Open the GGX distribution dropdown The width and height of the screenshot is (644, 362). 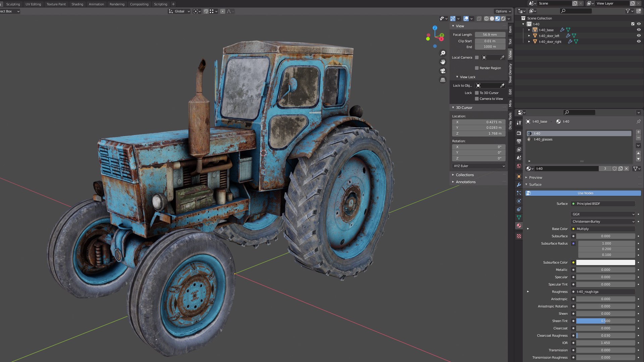click(x=603, y=214)
